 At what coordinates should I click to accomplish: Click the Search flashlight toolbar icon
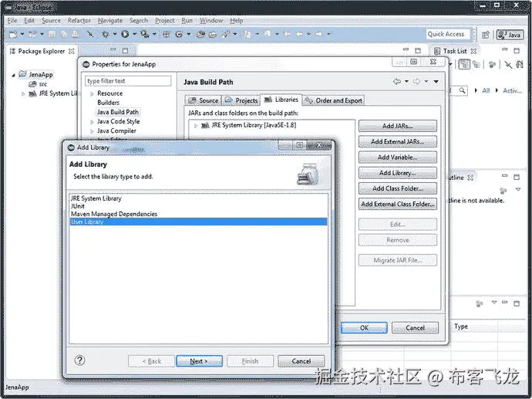coord(225,34)
